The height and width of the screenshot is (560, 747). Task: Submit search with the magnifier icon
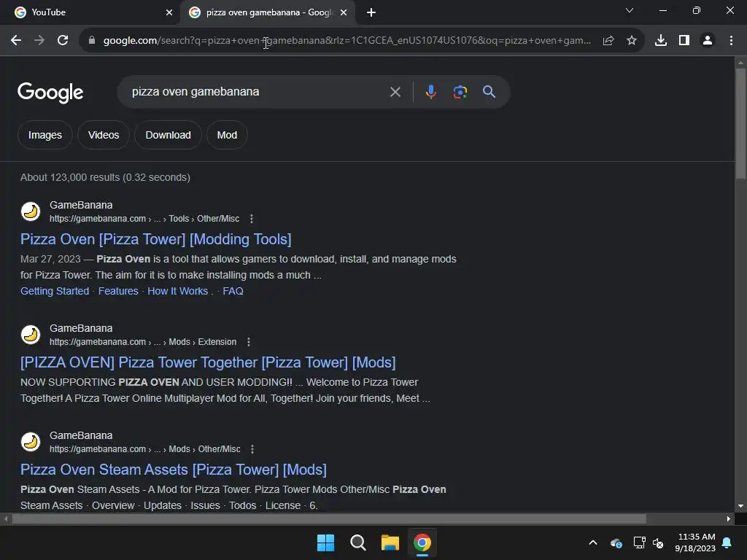pyautogui.click(x=489, y=91)
